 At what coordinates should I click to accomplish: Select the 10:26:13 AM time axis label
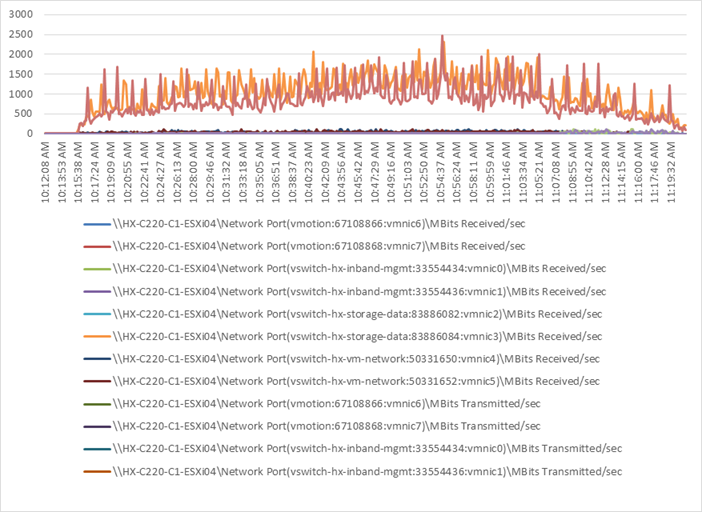[177, 172]
